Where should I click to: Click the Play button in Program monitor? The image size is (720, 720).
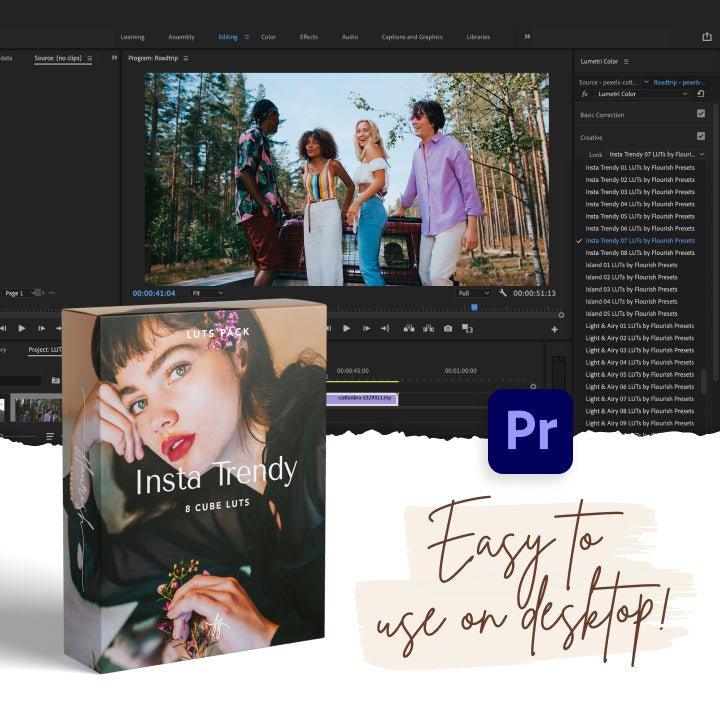point(346,328)
